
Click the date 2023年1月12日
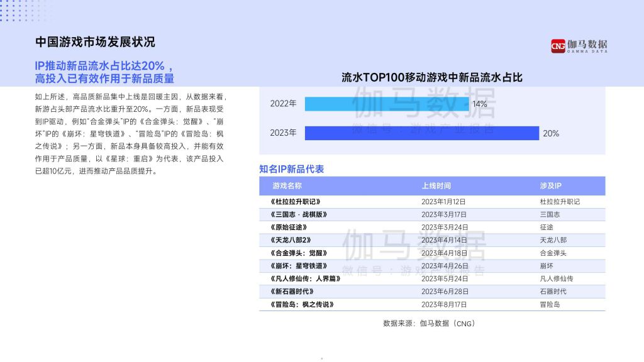[x=443, y=202]
